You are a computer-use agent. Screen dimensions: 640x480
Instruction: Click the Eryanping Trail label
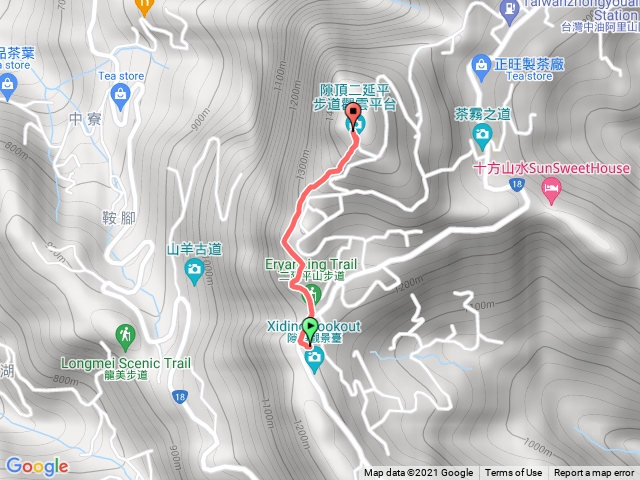pyautogui.click(x=311, y=264)
